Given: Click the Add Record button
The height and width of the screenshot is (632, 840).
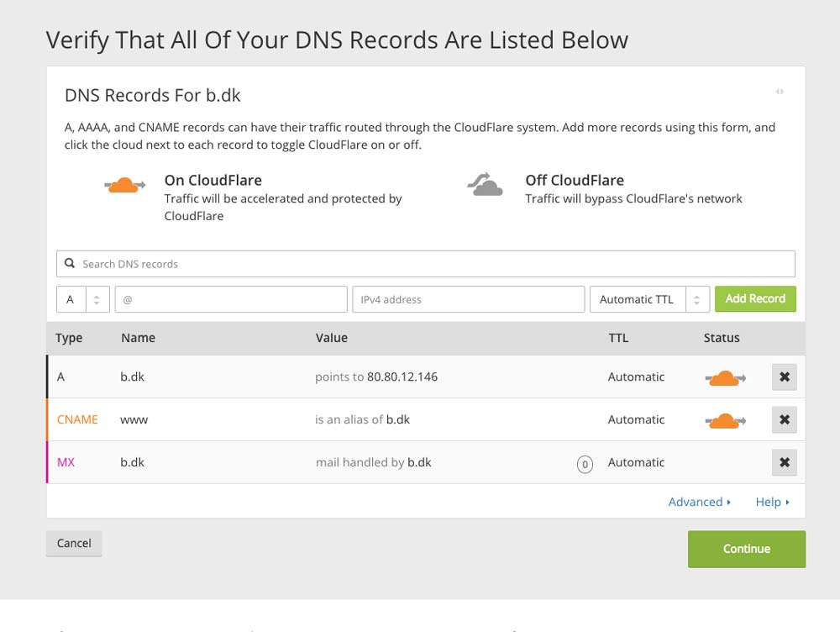Looking at the screenshot, I should coord(754,299).
